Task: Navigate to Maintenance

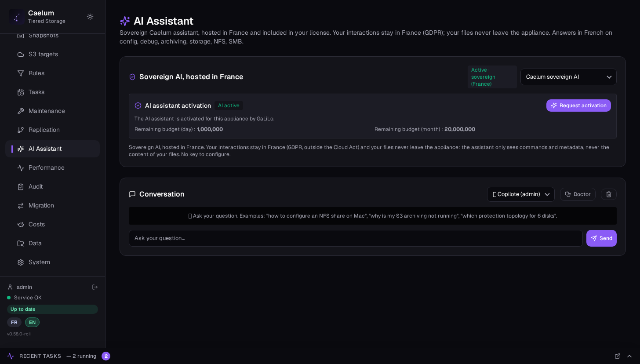Action: pos(52,111)
